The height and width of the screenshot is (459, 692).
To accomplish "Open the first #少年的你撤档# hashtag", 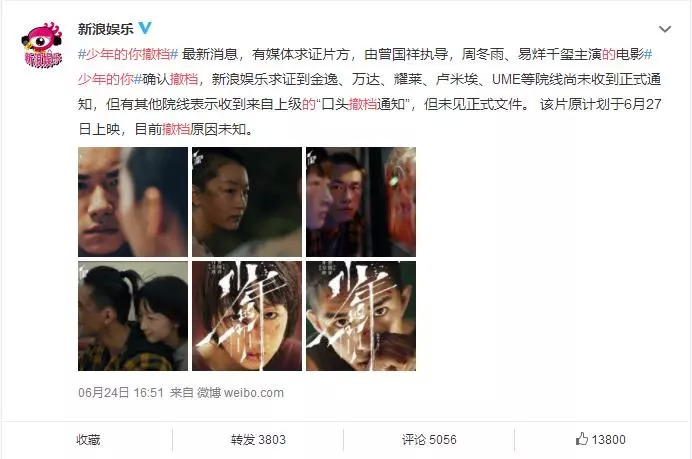I will [128, 54].
